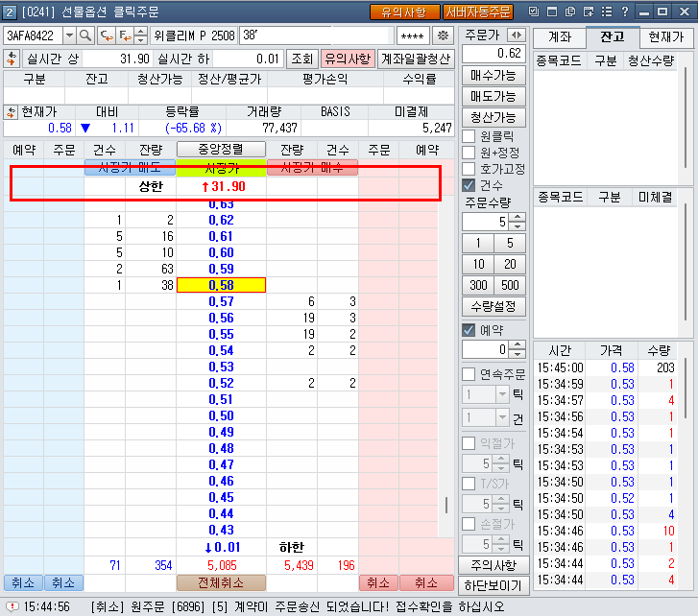Click the arrows icon left of 실시간 상

pos(12,59)
